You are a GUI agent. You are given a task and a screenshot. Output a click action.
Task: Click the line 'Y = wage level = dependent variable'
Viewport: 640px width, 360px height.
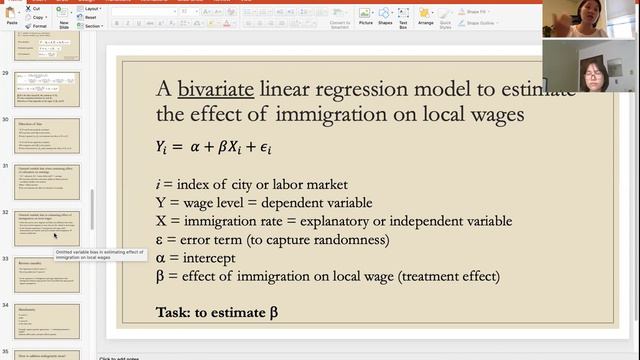264,203
